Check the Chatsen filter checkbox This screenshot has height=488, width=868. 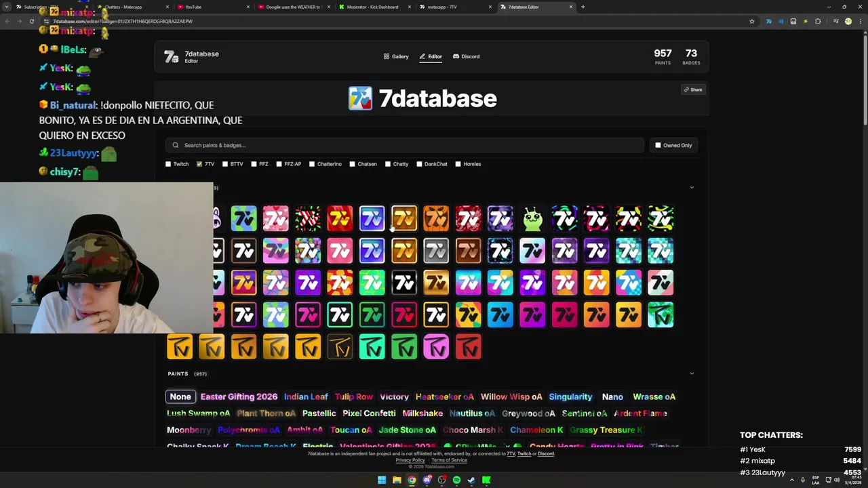[352, 164]
